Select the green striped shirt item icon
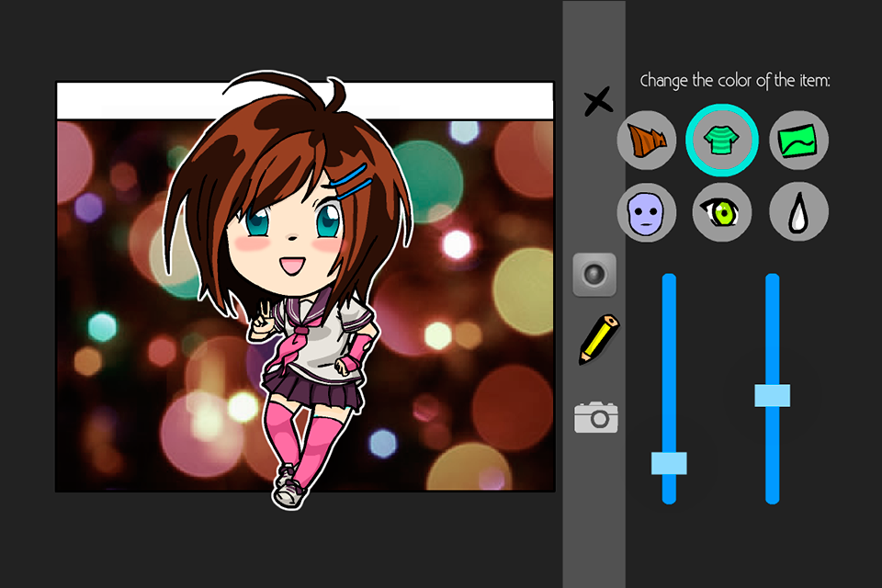Screen dimensions: 882x588 point(722,140)
